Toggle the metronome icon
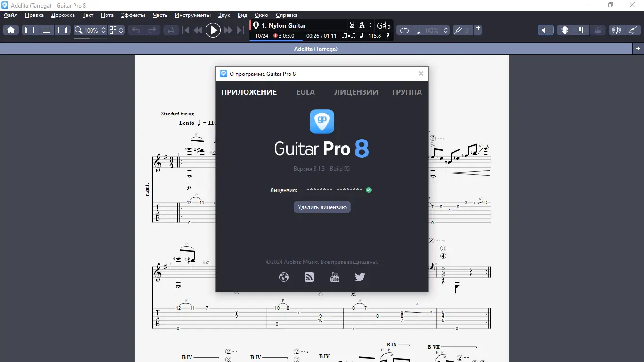Viewport: 644px width, 362px height. click(x=362, y=25)
